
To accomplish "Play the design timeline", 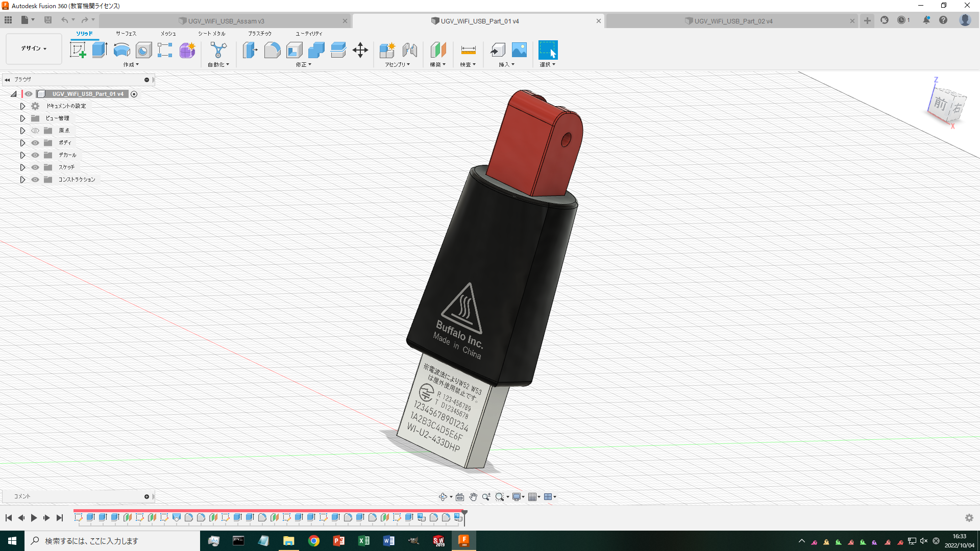I will tap(34, 518).
